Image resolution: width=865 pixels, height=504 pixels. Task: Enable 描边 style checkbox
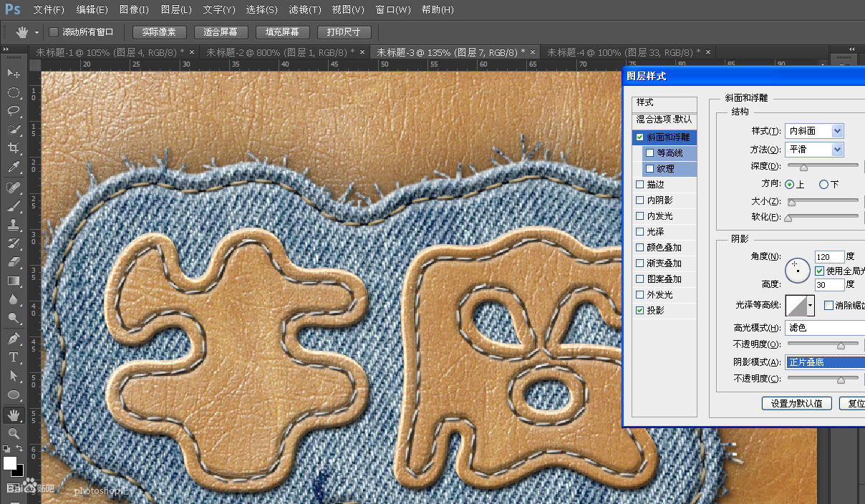639,184
